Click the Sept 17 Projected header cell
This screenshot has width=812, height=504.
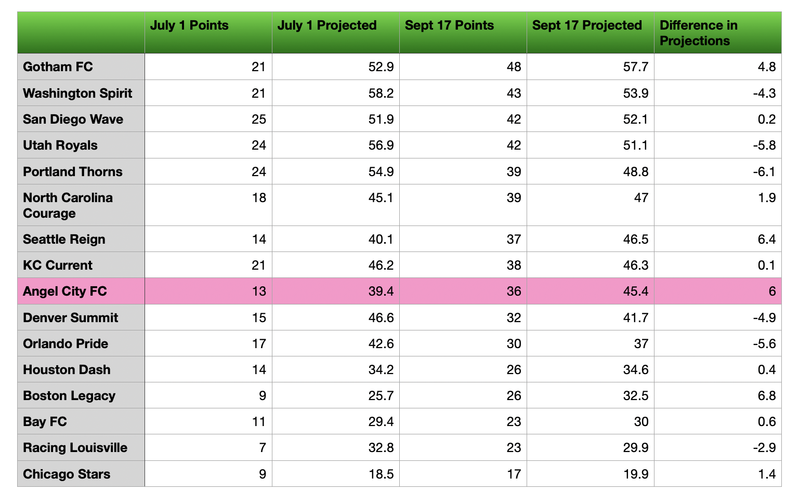point(591,33)
